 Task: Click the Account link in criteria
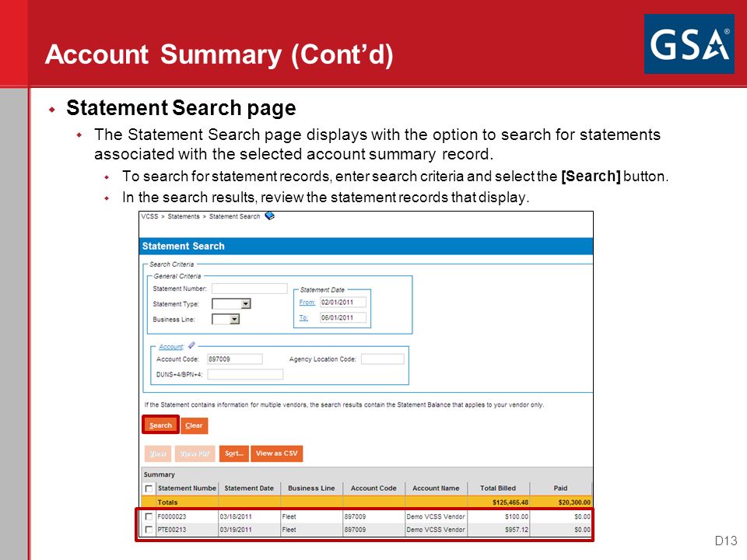(170, 347)
